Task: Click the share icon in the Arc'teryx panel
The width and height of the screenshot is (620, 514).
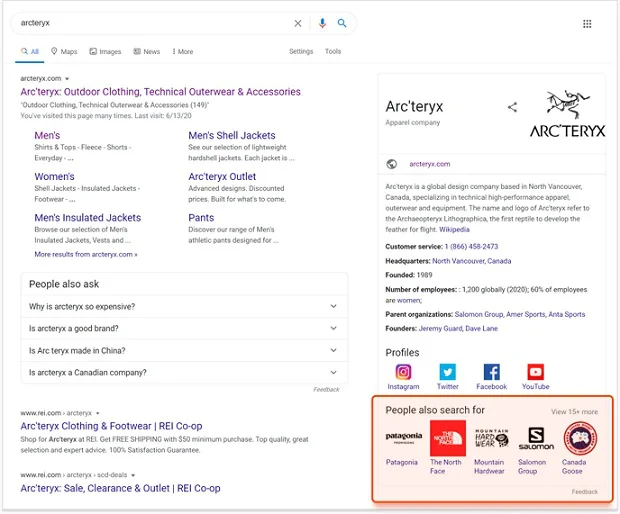Action: [x=512, y=107]
